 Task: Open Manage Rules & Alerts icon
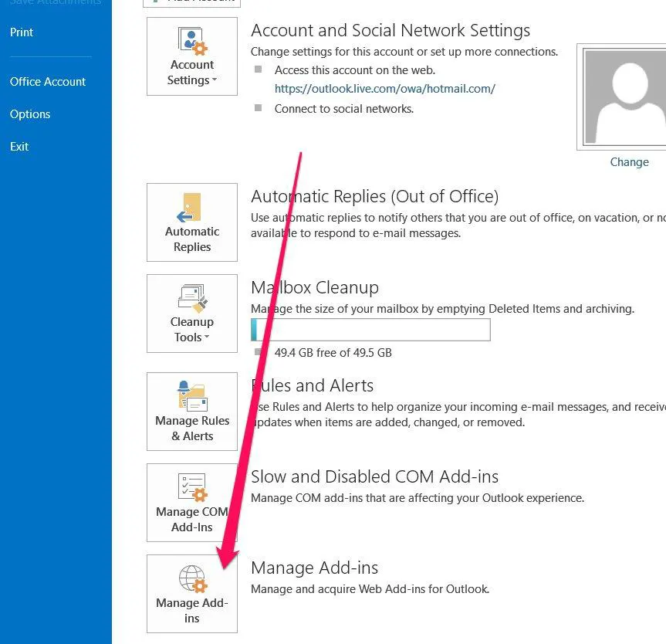191,395
